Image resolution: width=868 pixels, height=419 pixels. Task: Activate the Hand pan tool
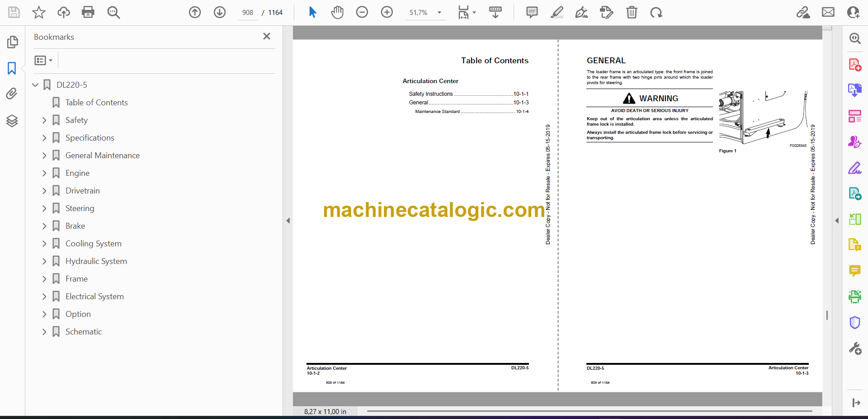pyautogui.click(x=337, y=12)
